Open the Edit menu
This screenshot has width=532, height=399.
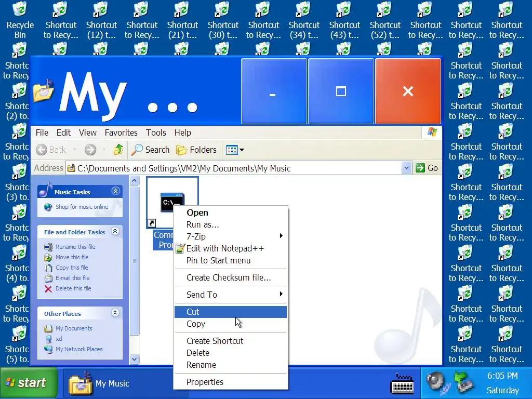pos(63,132)
